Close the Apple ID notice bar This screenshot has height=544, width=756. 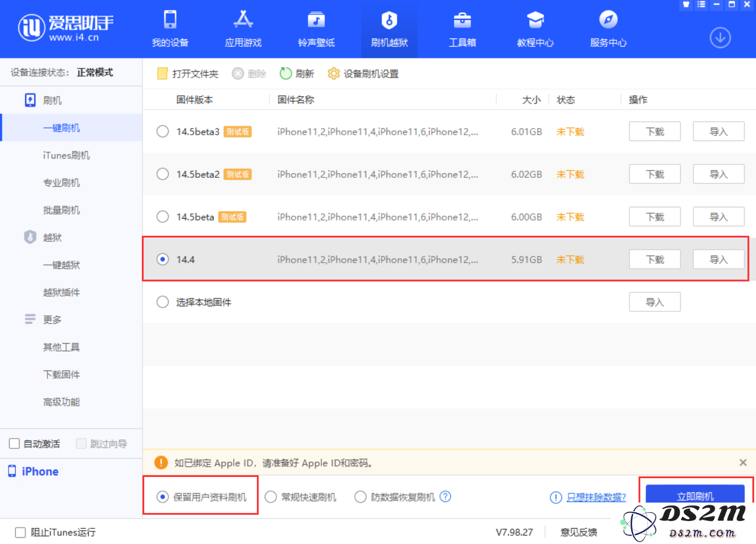point(743,463)
